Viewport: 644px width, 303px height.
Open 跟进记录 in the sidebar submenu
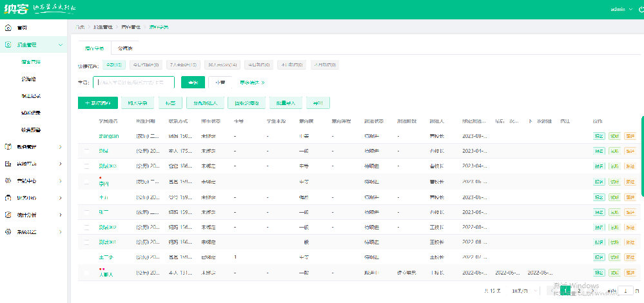31,95
